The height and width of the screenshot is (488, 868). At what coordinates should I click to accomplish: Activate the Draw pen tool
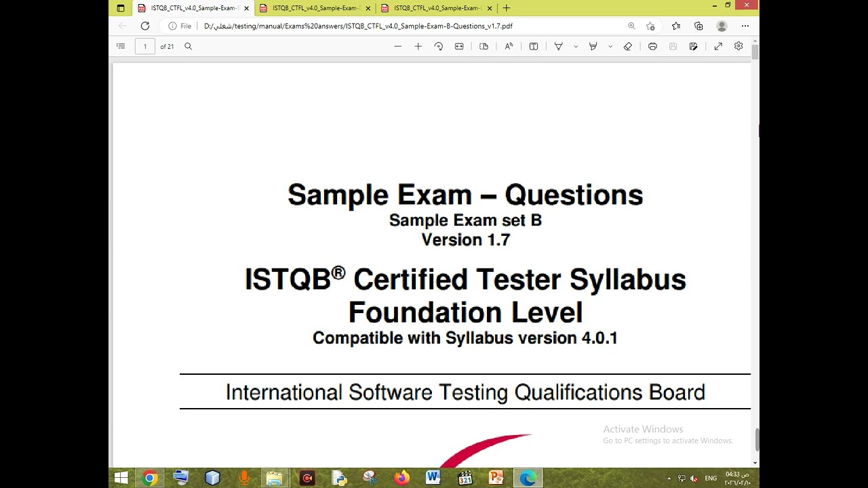[x=559, y=46]
